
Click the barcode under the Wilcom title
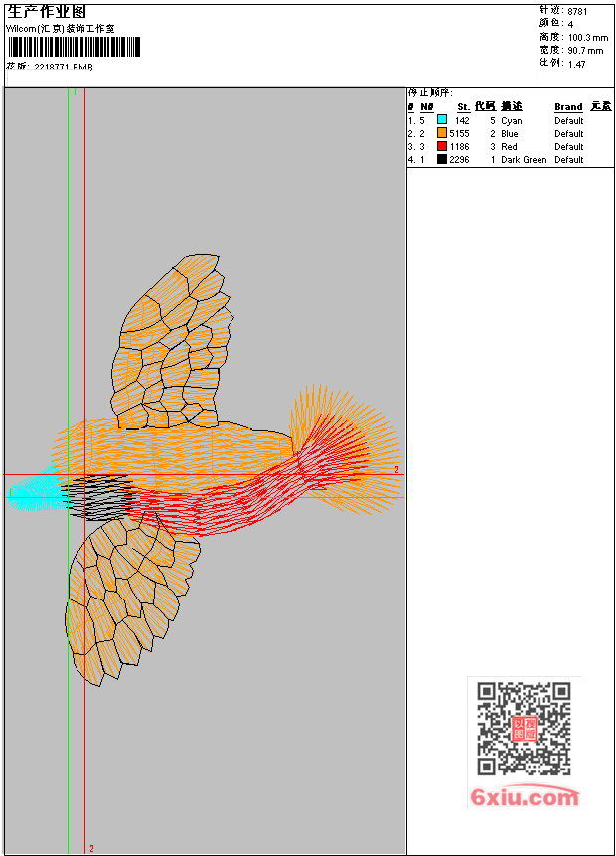tap(75, 47)
